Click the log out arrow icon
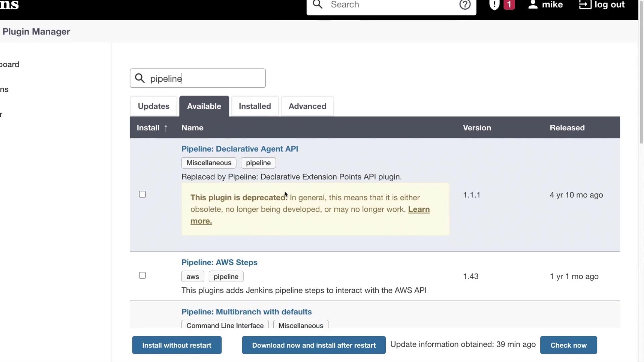 [585, 5]
